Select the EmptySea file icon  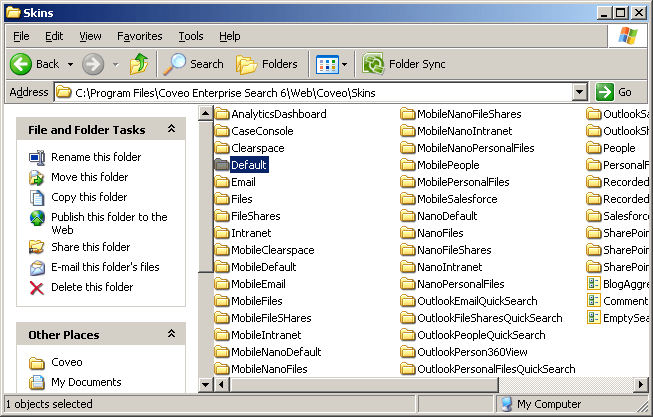click(x=593, y=318)
